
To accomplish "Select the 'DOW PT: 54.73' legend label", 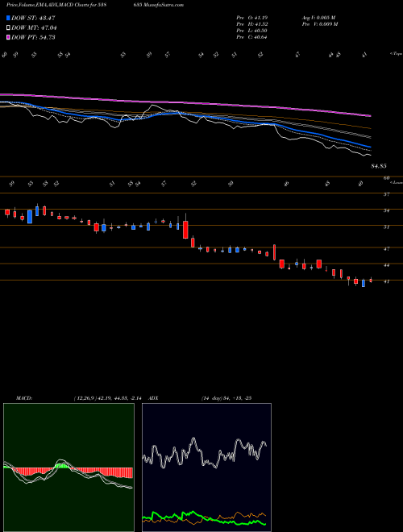I will (33, 37).
